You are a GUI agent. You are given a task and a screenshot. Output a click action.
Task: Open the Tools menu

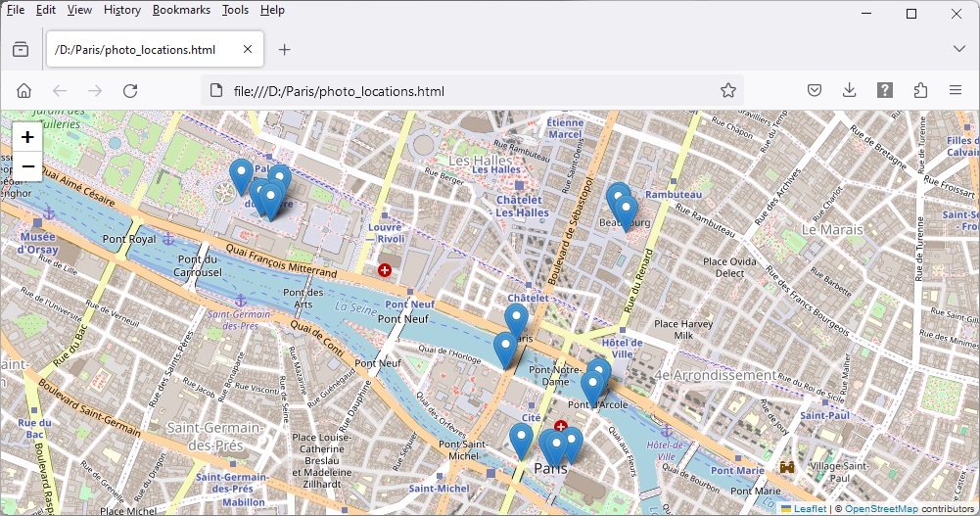pos(235,10)
